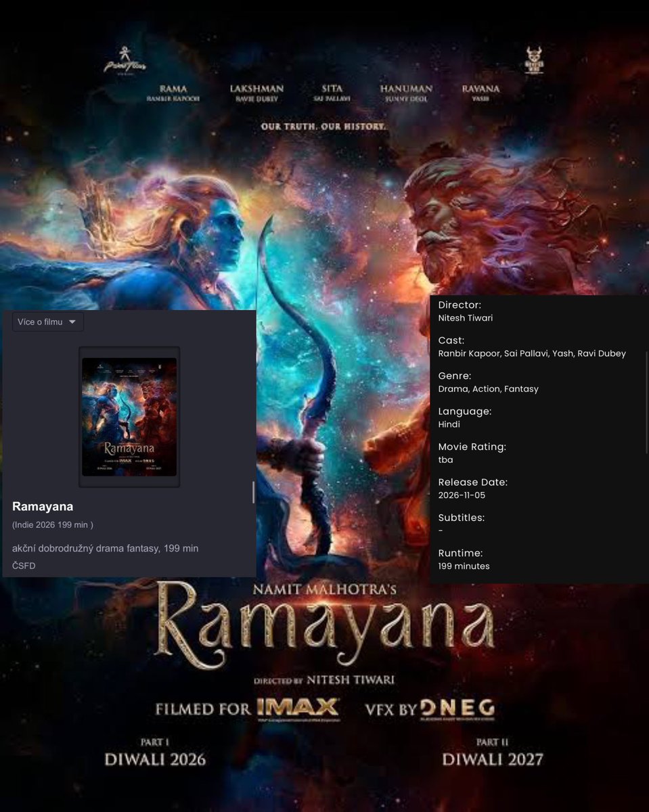This screenshot has width=649, height=812.
Task: Click the scrollbar handle beside the ČSFD card
Action: point(254,492)
